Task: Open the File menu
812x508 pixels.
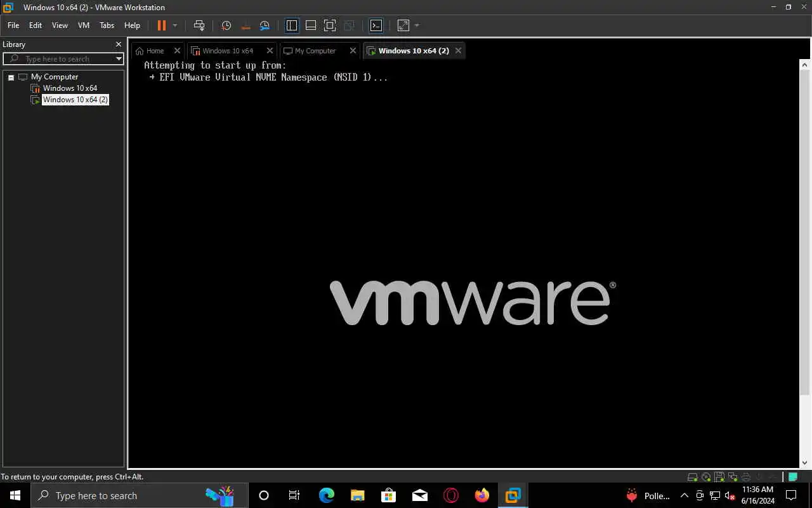Action: pyautogui.click(x=13, y=25)
